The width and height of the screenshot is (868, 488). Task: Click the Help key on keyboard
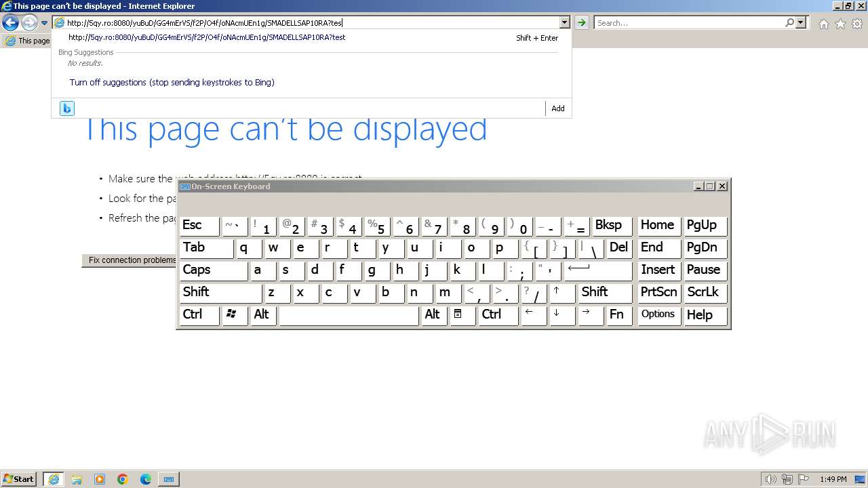(x=705, y=315)
